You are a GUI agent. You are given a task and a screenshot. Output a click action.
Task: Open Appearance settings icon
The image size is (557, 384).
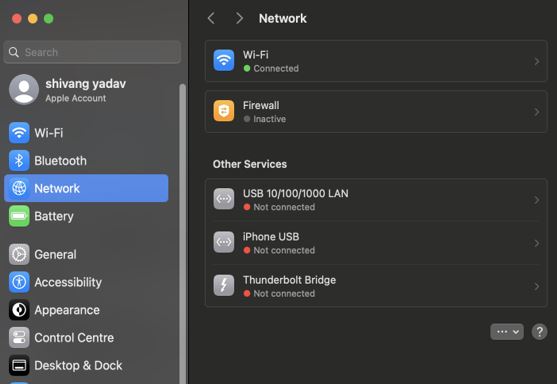pyautogui.click(x=19, y=310)
